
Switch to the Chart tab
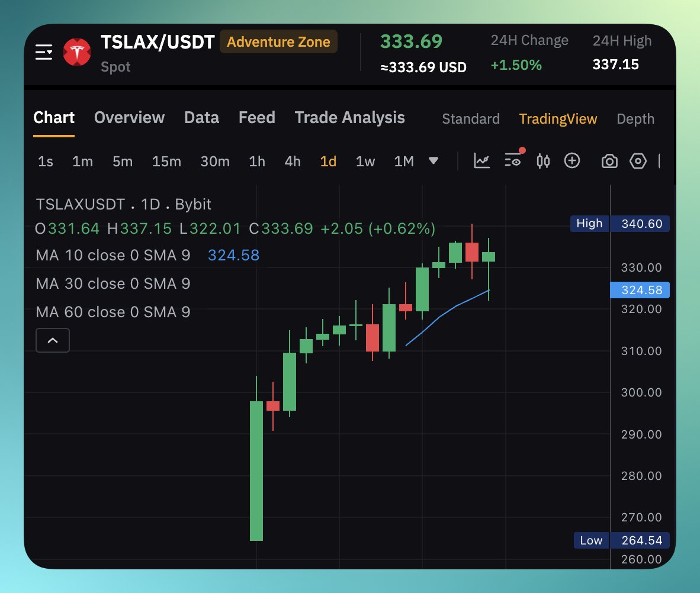point(54,118)
